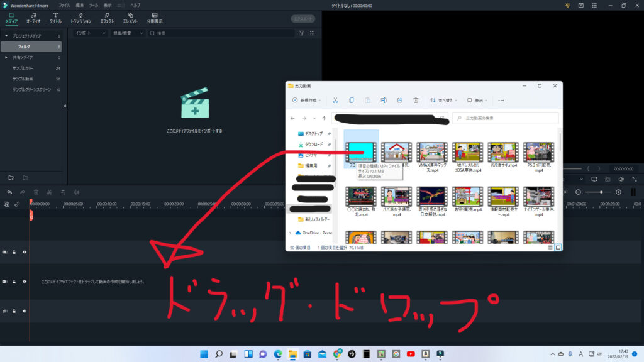Click the timeline undo icon
This screenshot has width=644, height=362.
pos(9,192)
